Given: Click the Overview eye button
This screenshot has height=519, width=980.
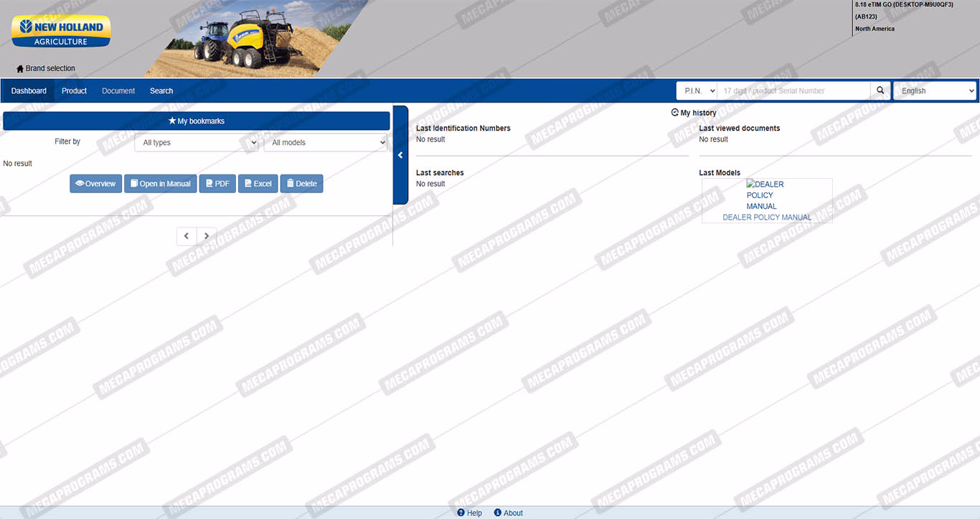Looking at the screenshot, I should coord(95,184).
